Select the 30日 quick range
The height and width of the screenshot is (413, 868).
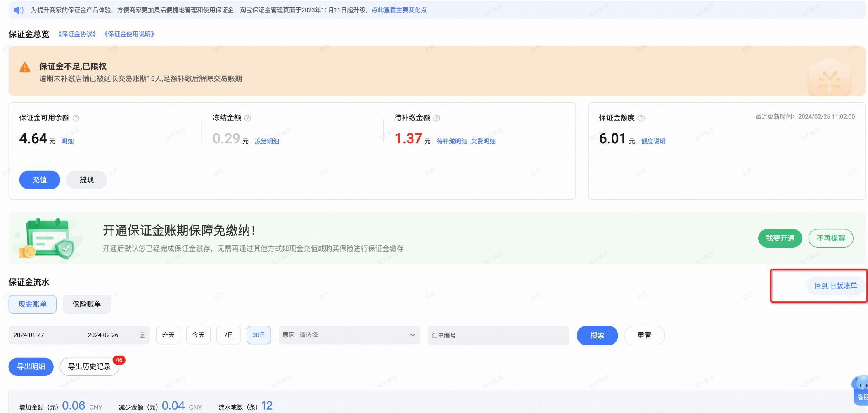[259, 335]
